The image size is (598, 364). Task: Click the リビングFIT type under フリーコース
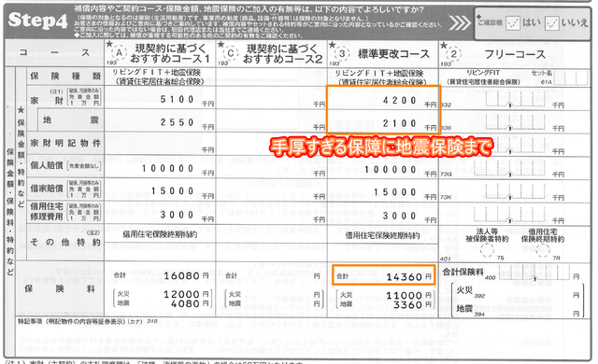[483, 73]
